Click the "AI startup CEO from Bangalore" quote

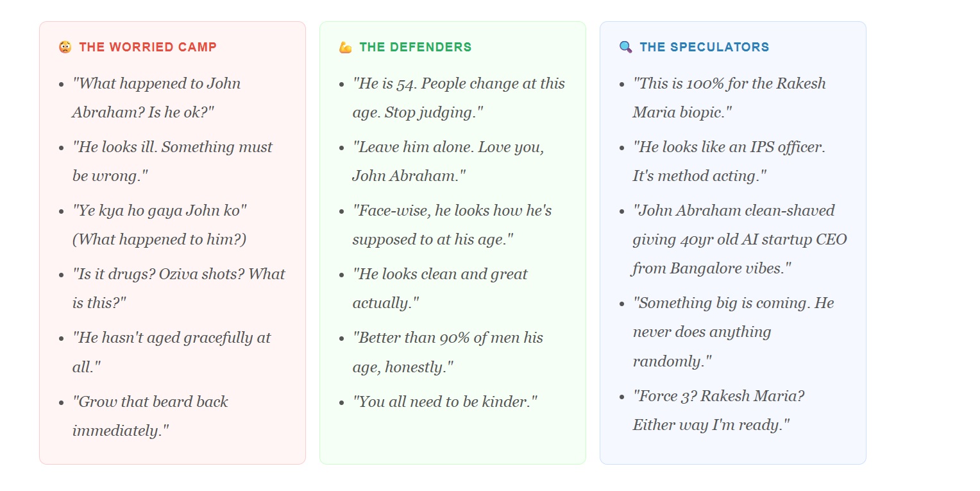739,239
